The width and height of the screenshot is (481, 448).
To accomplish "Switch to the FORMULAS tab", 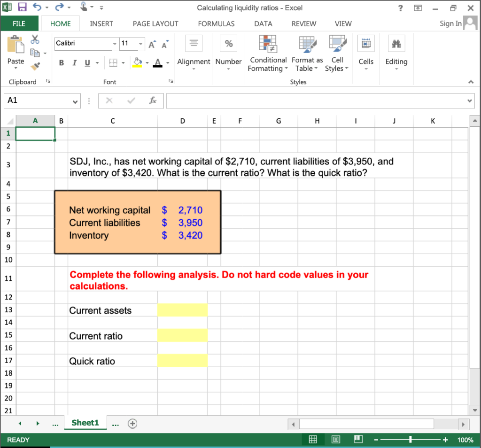I will point(216,23).
